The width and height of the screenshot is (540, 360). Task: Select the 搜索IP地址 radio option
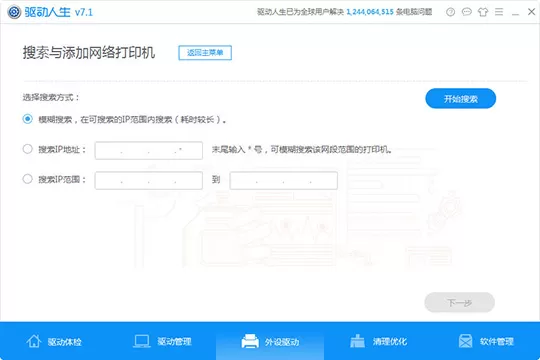click(28, 149)
